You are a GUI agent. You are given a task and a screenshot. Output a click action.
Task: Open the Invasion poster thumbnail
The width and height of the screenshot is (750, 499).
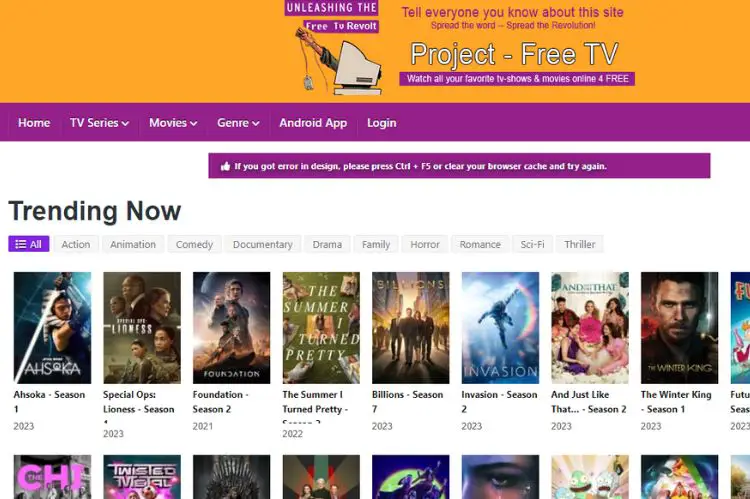pyautogui.click(x=500, y=328)
